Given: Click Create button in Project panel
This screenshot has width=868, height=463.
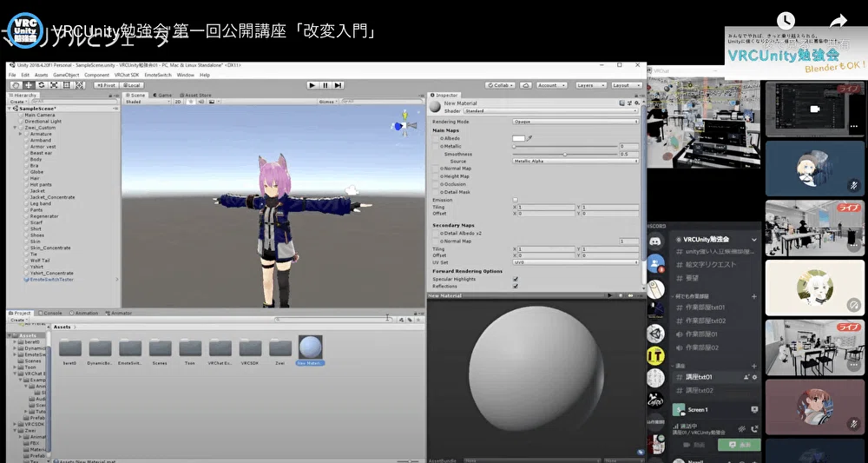Looking at the screenshot, I should pos(18,321).
